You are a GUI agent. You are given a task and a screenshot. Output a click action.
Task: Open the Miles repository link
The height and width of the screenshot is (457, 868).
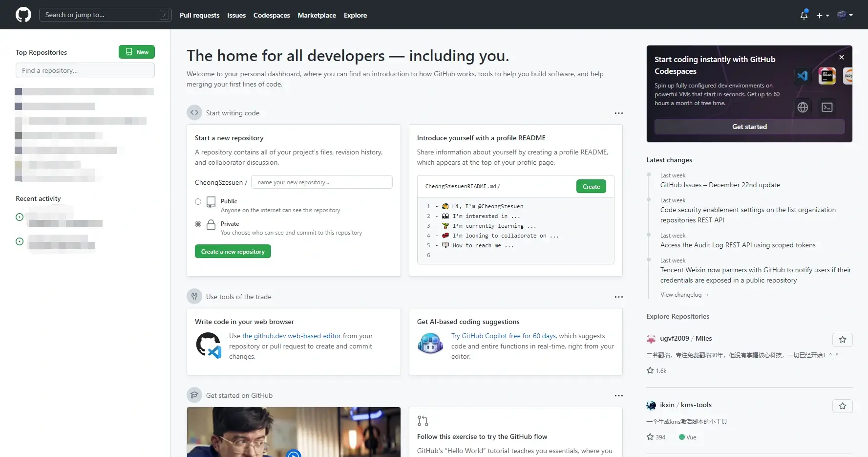coord(703,338)
